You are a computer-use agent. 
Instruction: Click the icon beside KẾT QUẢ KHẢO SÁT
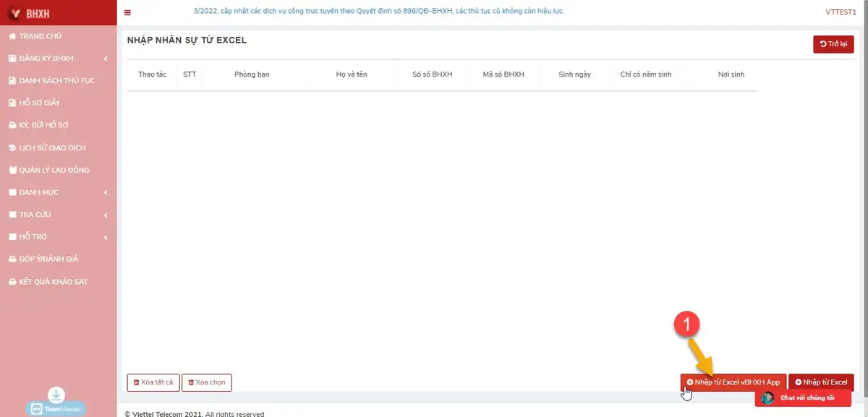[12, 281]
